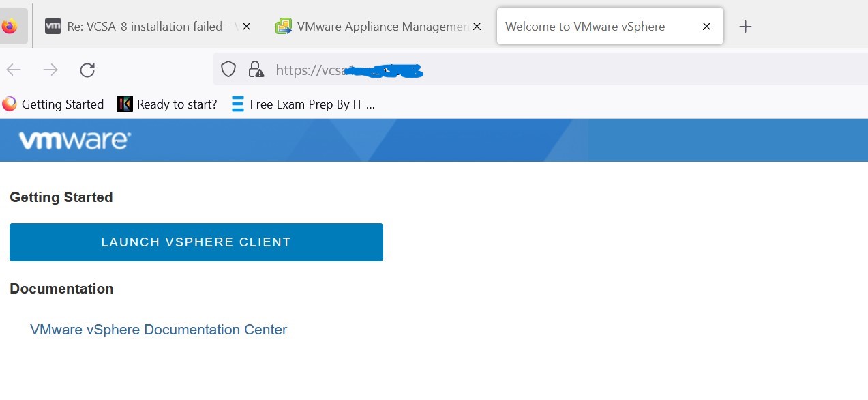Image resolution: width=868 pixels, height=400 pixels.
Task: Click the Getting Started heading text
Action: [x=61, y=197]
